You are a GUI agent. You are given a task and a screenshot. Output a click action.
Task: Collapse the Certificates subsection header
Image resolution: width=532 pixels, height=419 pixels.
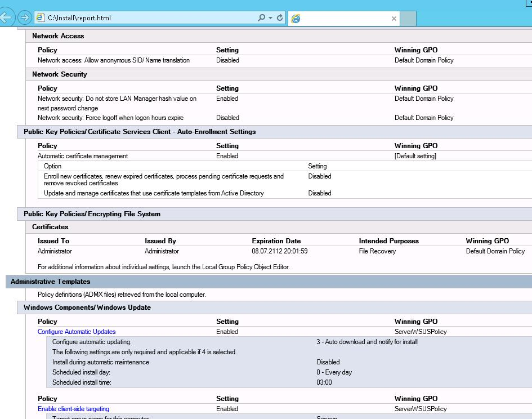50,227
